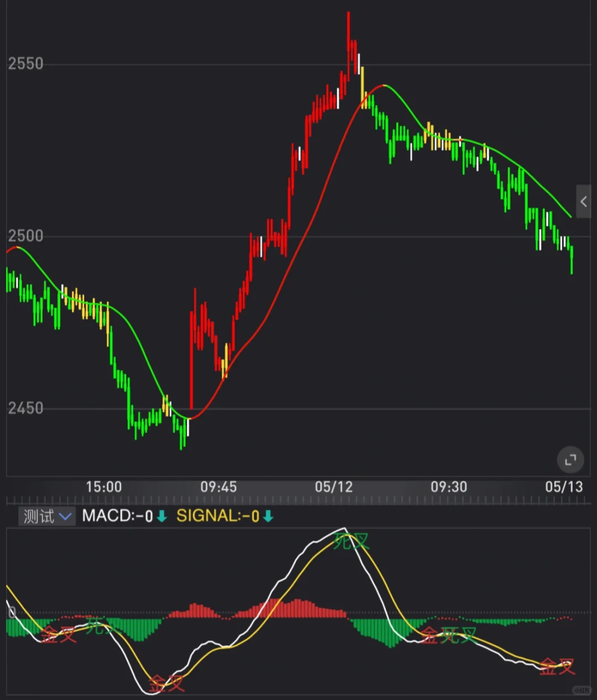Click the 05/12 date axis label
597x700 pixels.
(334, 487)
